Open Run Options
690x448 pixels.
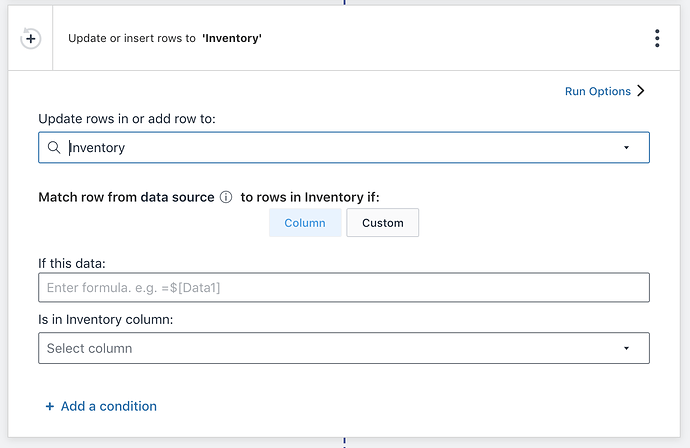point(598,91)
